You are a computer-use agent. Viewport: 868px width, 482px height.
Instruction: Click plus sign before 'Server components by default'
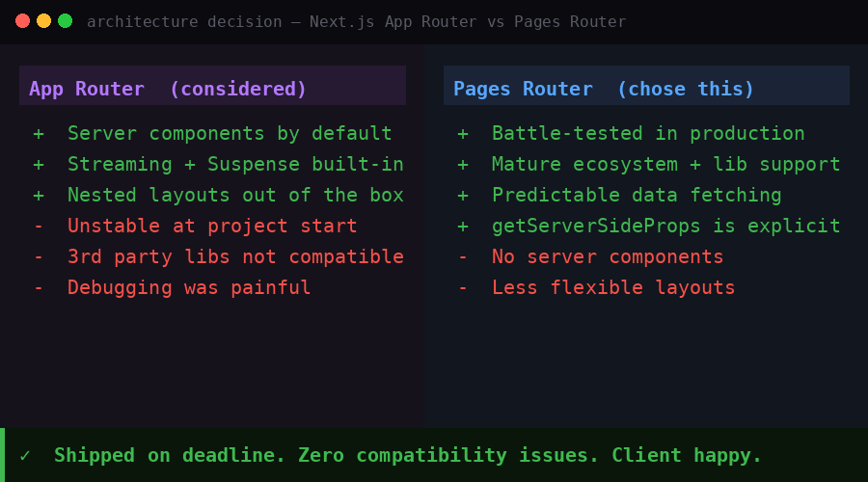tap(39, 134)
